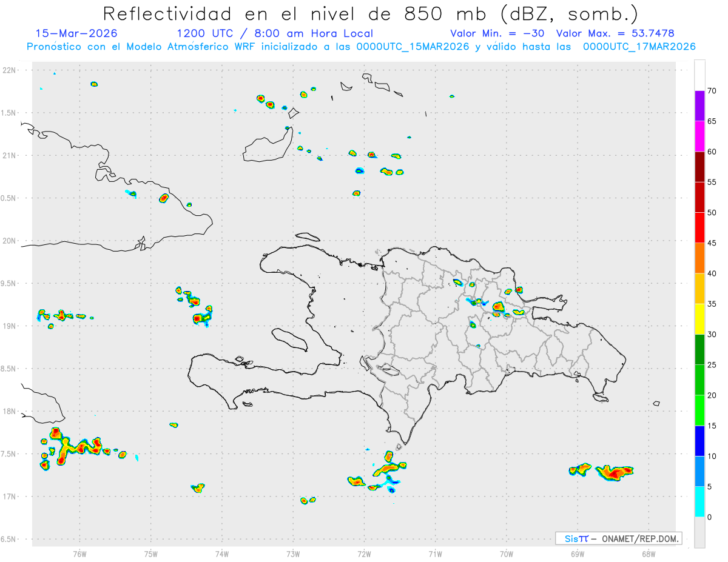Viewport: 728px width, 562px height.
Task: Click the color scale value '55'
Action: [x=712, y=182]
